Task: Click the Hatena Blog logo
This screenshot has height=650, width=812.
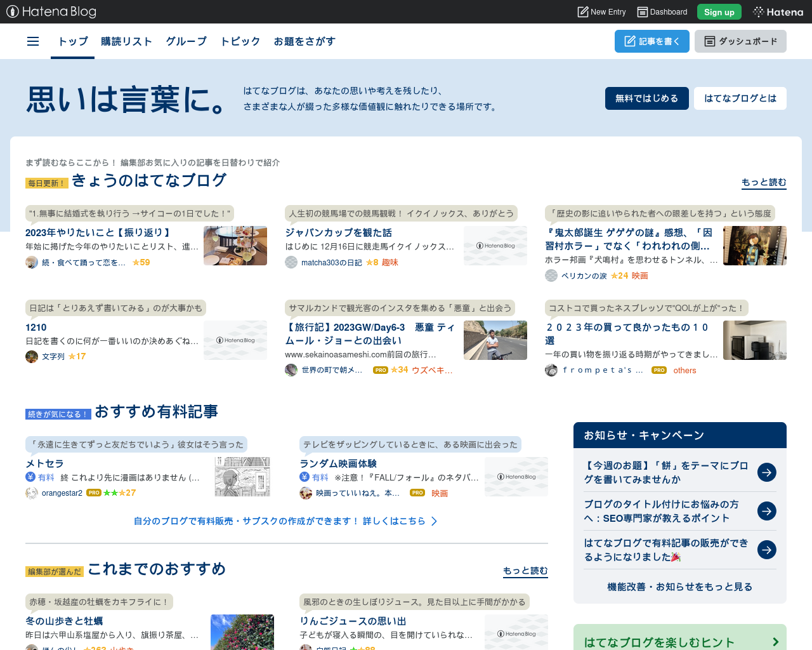Action: 51,11
